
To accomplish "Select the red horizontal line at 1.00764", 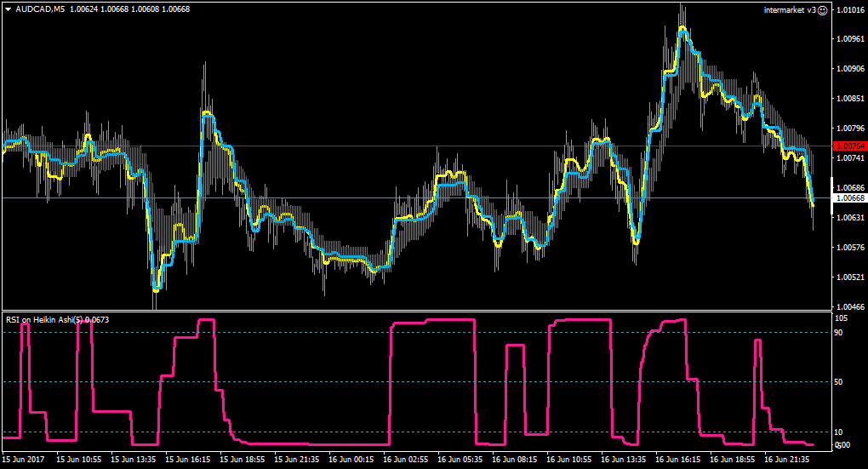I will click(415, 146).
